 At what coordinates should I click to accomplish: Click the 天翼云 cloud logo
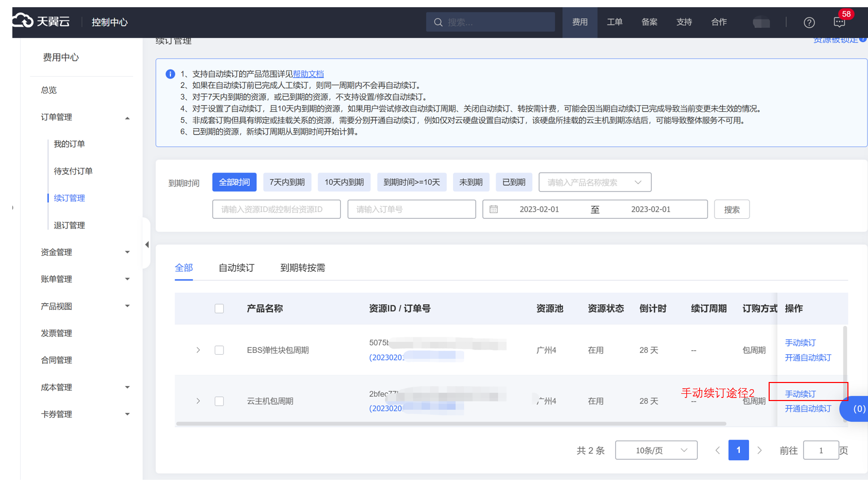click(41, 21)
